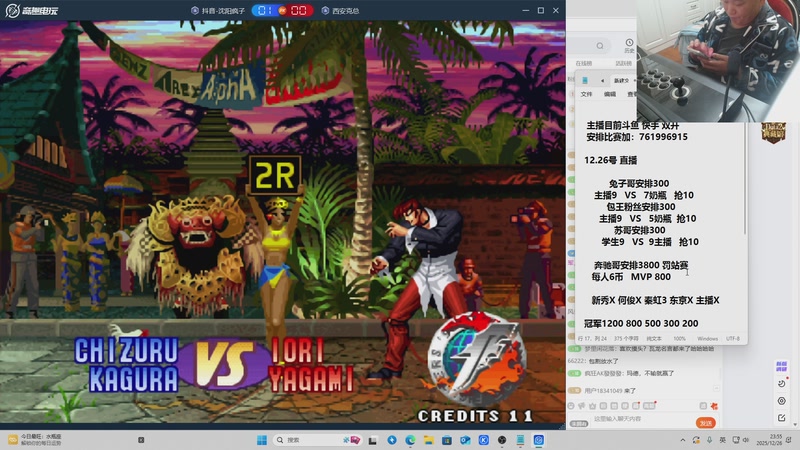Open the 编辑 menu in Notepad
This screenshot has height=450, width=800.
point(610,94)
